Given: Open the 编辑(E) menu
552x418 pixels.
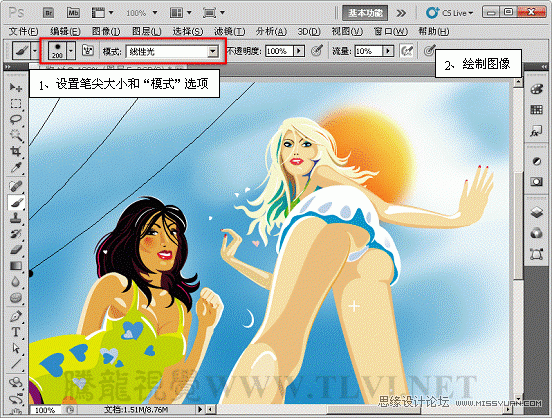Looking at the screenshot, I should tap(65, 32).
